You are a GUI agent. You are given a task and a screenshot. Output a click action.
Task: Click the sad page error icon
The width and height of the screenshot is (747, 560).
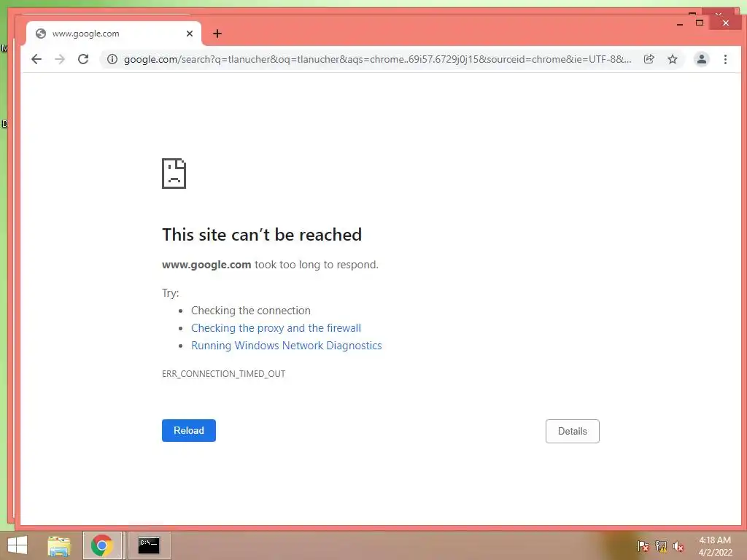coord(174,174)
